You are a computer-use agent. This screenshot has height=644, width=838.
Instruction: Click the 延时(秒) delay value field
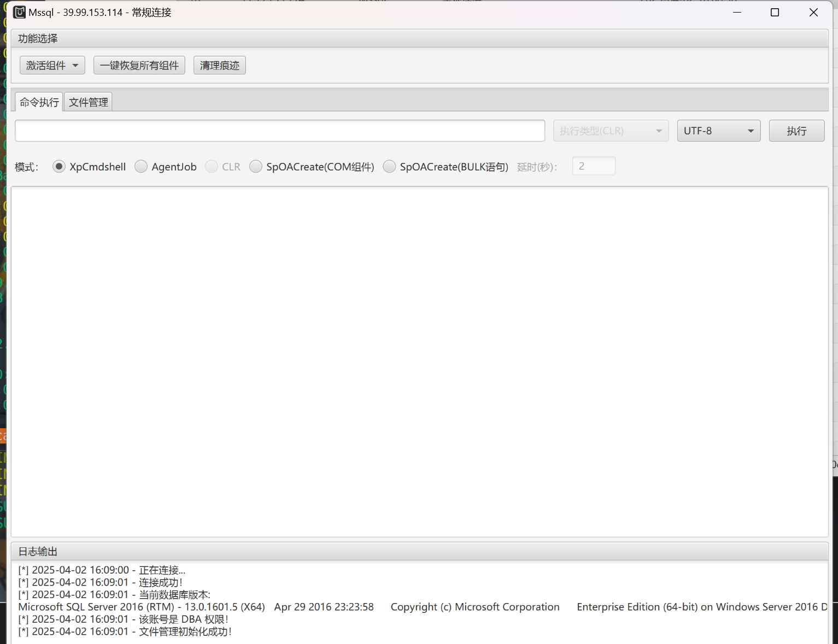click(x=594, y=166)
